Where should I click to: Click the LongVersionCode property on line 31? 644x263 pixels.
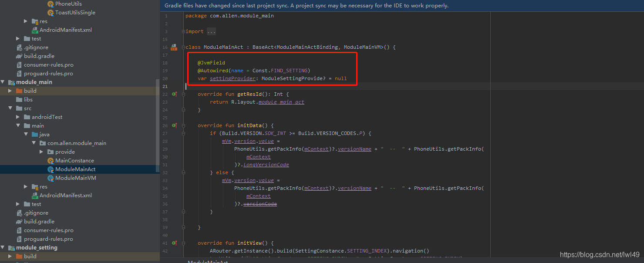point(266,165)
